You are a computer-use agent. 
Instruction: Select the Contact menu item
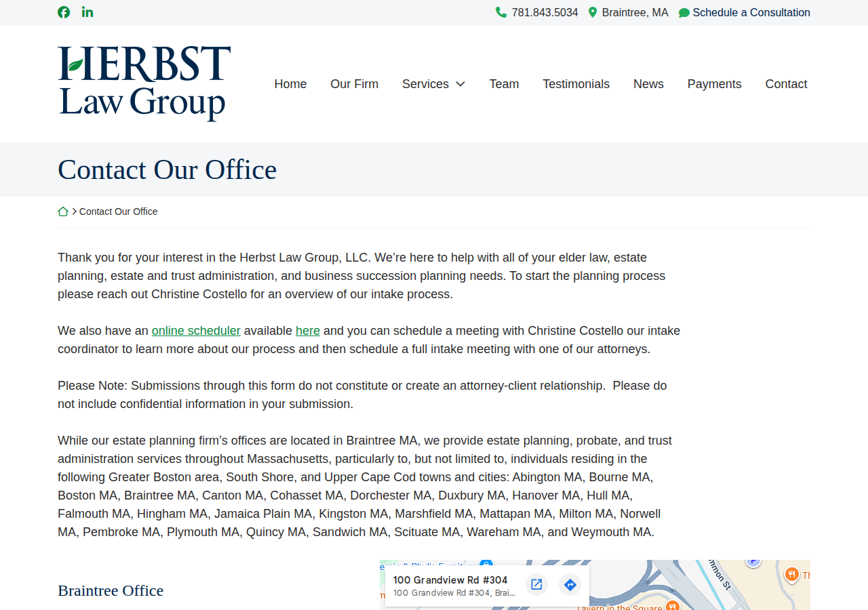coord(787,84)
